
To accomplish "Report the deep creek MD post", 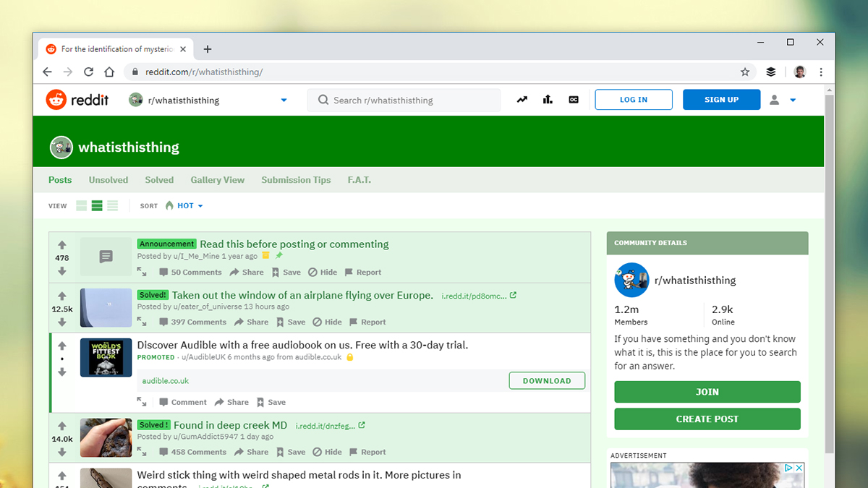I will 367,452.
